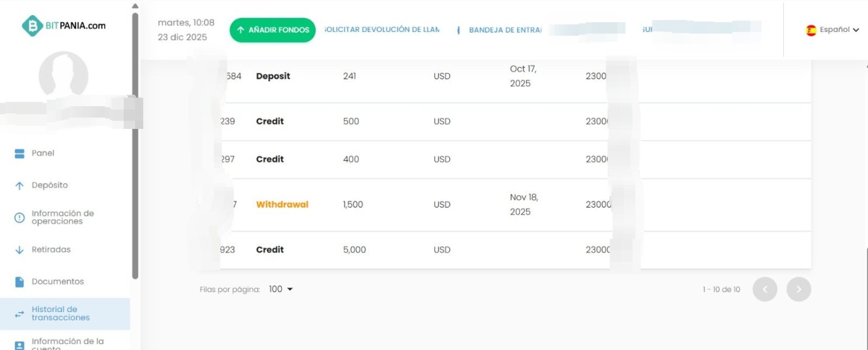The height and width of the screenshot is (350, 868).
Task: Click the Spanish flag icon
Action: (x=811, y=30)
